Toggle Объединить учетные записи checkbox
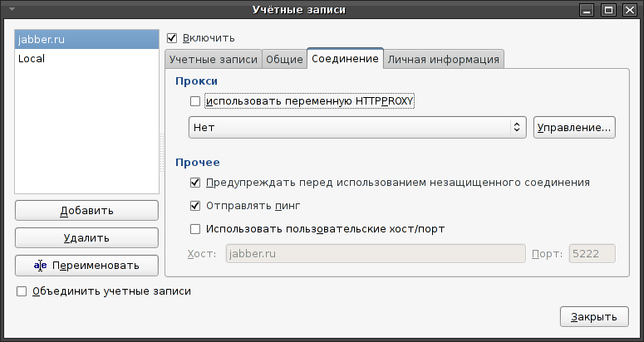 [22, 291]
